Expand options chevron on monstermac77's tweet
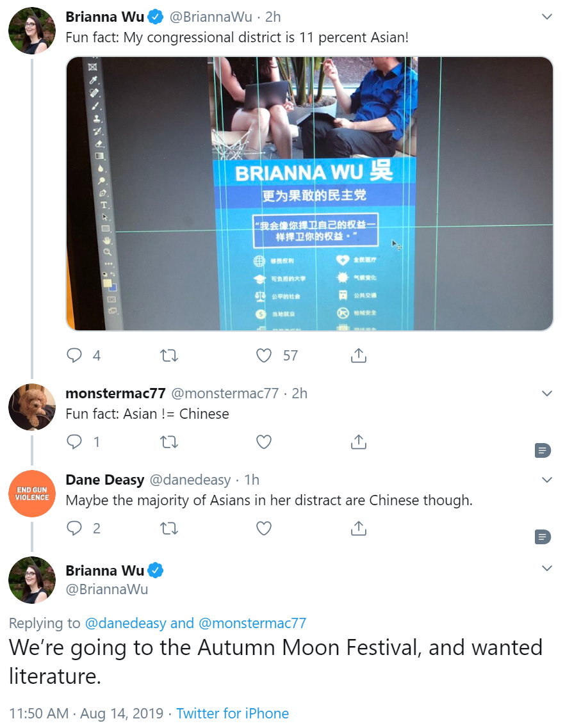This screenshot has height=728, width=565. [547, 393]
